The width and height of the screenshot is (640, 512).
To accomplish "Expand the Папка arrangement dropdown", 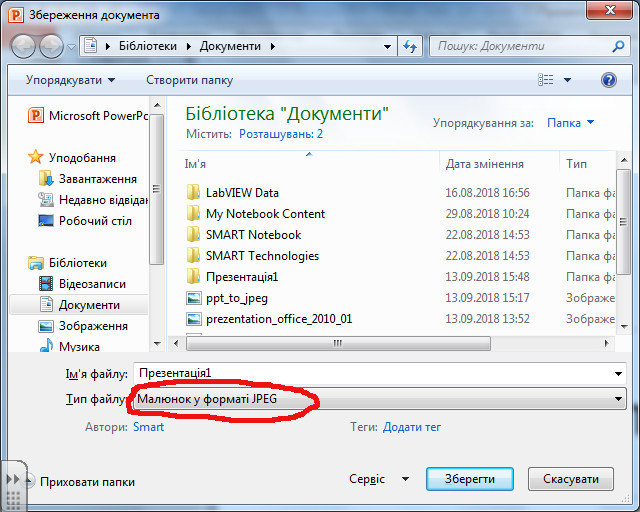I will pos(570,123).
